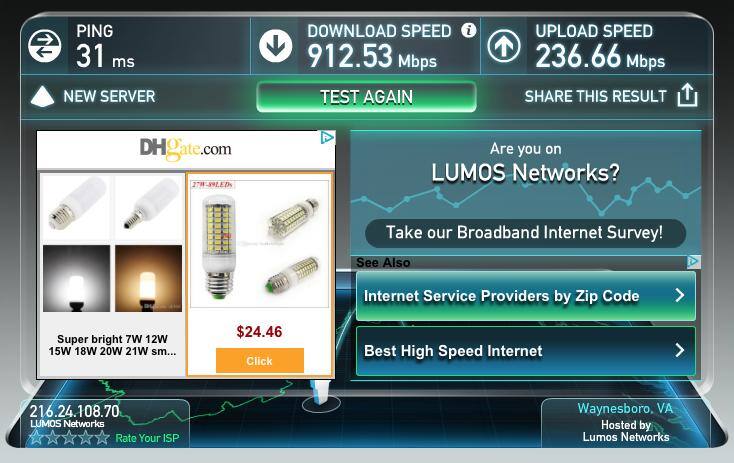Image resolution: width=734 pixels, height=463 pixels.
Task: Select New Server option
Action: tap(109, 96)
